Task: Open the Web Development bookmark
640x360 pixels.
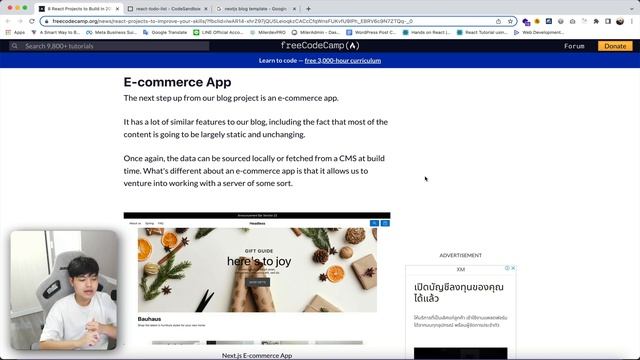Action: pyautogui.click(x=539, y=32)
